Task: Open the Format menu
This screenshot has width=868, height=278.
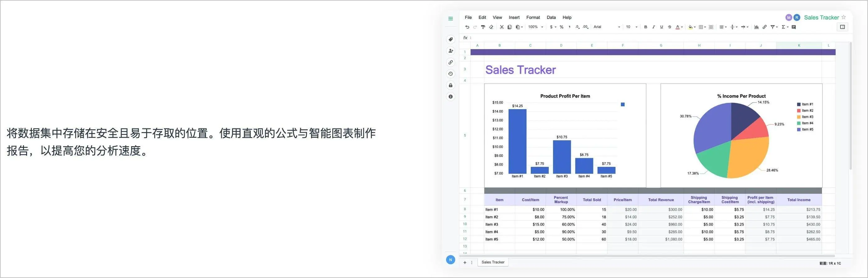Action: click(533, 17)
